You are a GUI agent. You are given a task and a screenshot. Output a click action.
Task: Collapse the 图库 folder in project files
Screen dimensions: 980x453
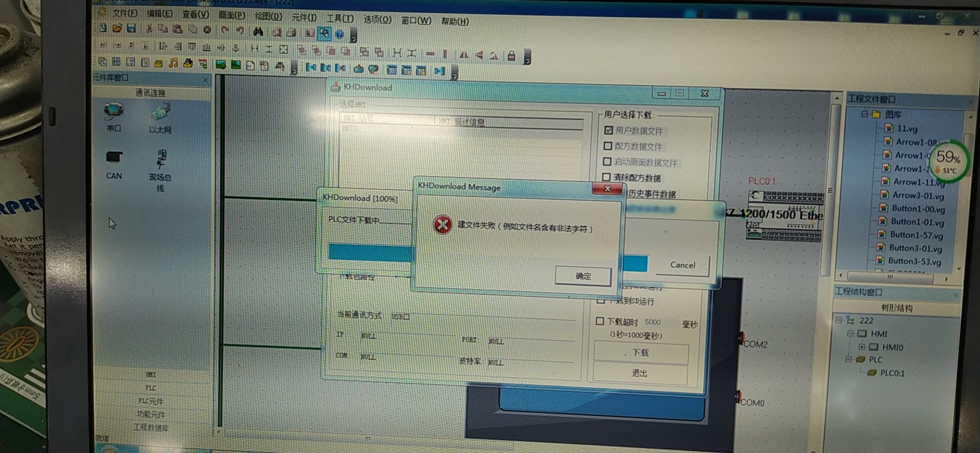[x=864, y=114]
